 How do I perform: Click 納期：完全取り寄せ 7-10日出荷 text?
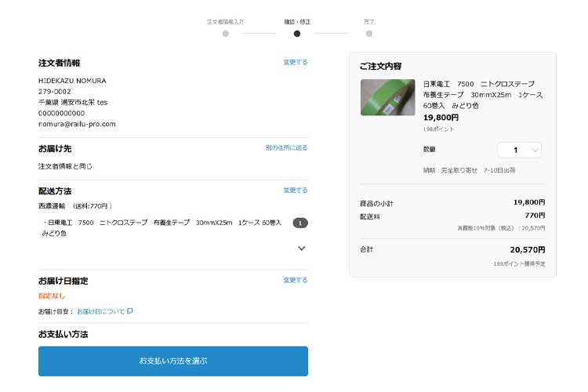coord(469,170)
